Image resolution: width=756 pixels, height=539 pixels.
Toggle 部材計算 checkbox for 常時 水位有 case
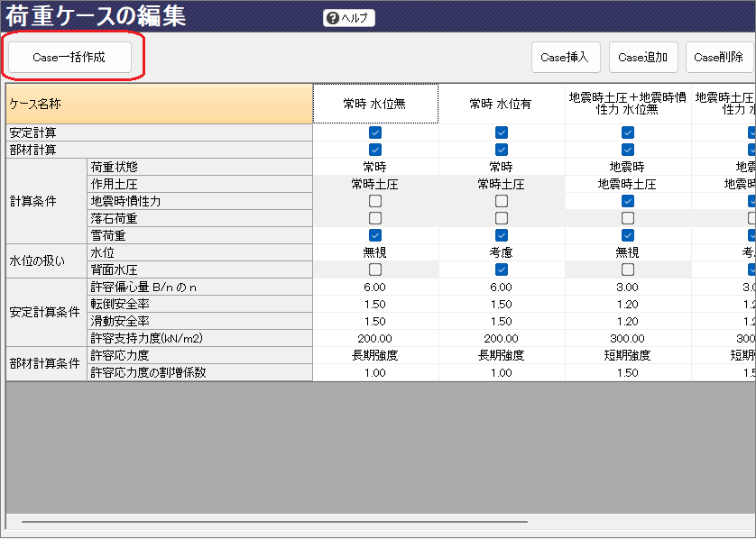(502, 150)
